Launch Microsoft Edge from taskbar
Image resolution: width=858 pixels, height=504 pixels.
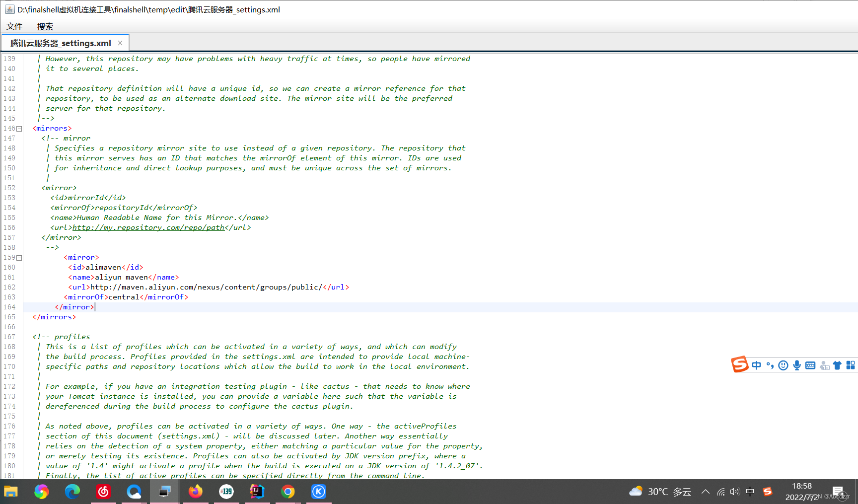pyautogui.click(x=72, y=492)
